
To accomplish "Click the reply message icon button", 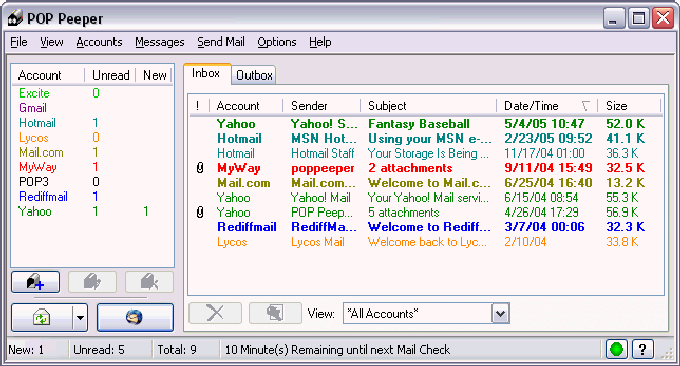I will tap(275, 313).
